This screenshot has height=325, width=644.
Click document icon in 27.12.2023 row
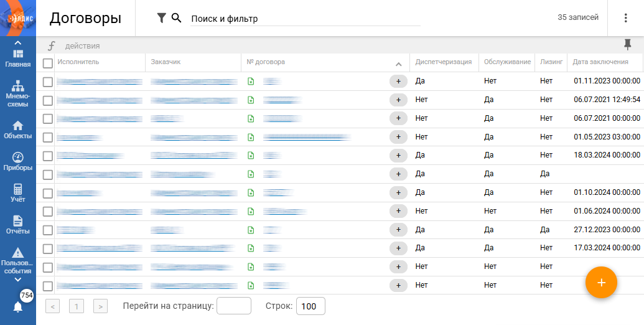pyautogui.click(x=251, y=230)
